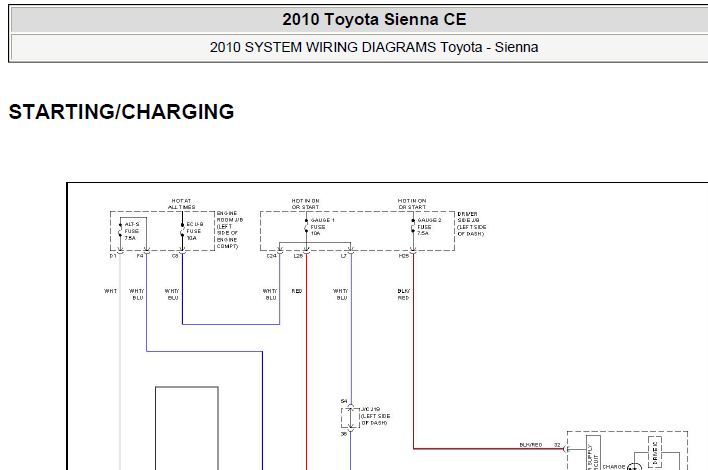708x470 pixels.
Task: Click the GAUGE 1 fuse symbol
Action: click(x=306, y=226)
